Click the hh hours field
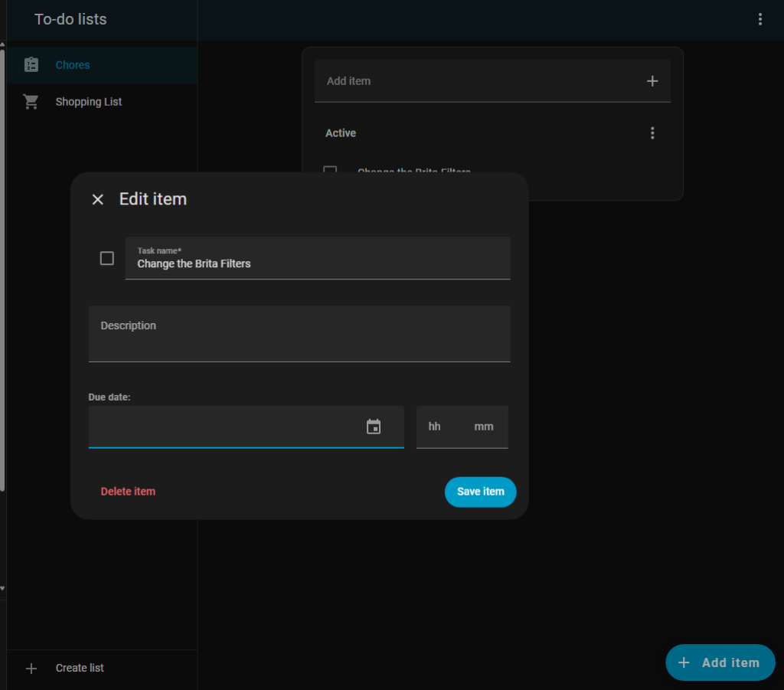The image size is (784, 690). [435, 427]
